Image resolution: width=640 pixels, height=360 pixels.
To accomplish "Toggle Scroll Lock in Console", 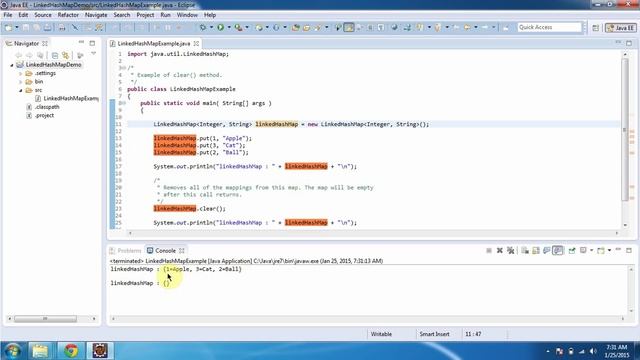I will (536, 251).
